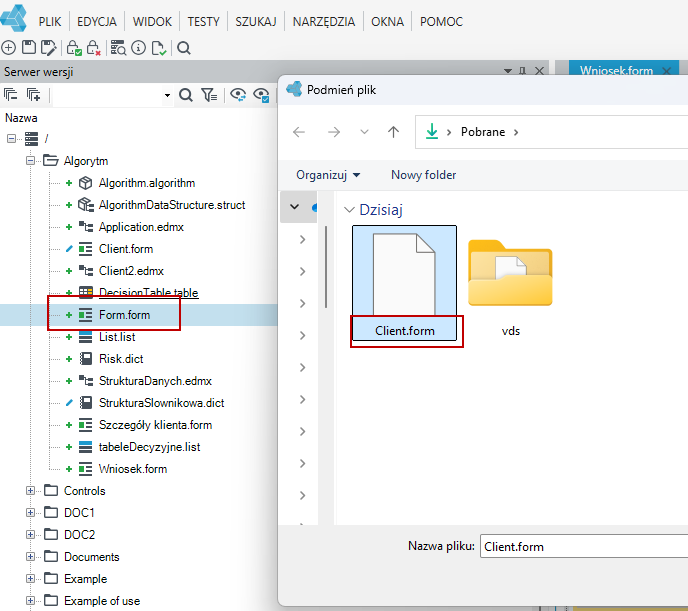Click the expand tree plus icon in Serwer wersji
Viewport: 688px width, 611px height.
[x=33, y=94]
